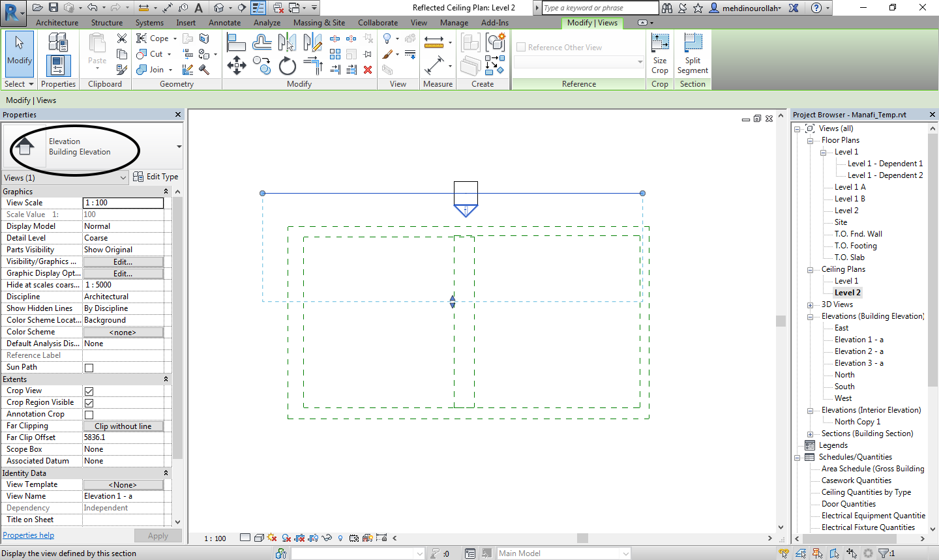Click the Split Segment tool
The width and height of the screenshot is (939, 560).
693,53
